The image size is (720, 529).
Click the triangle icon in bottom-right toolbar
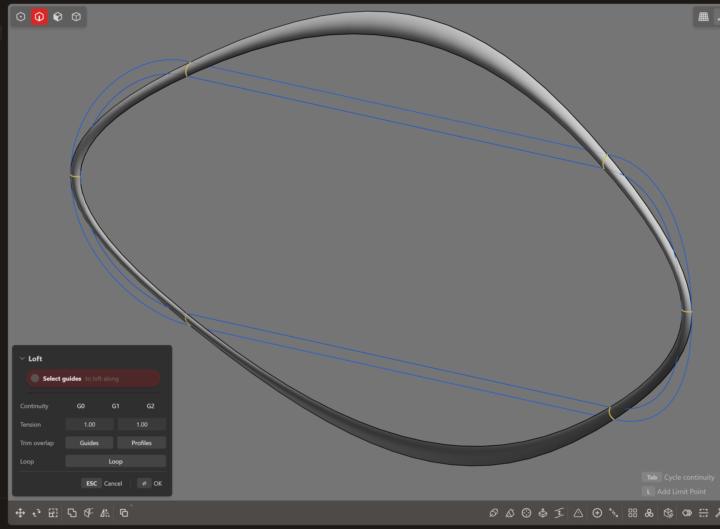point(578,513)
